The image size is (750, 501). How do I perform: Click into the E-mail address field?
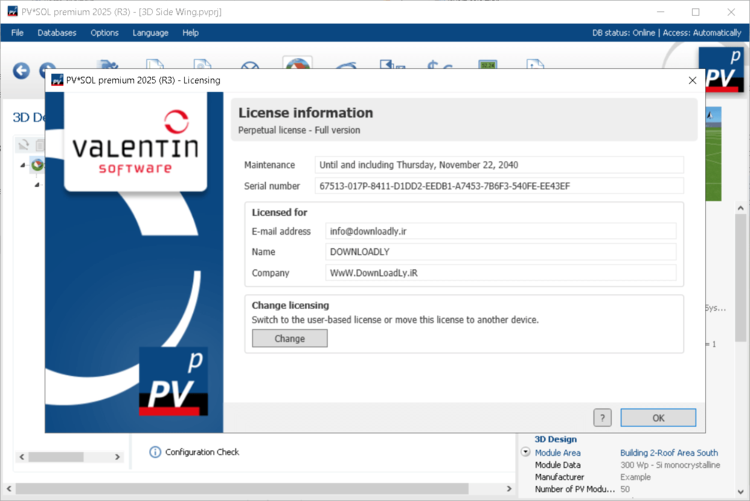pyautogui.click(x=501, y=231)
